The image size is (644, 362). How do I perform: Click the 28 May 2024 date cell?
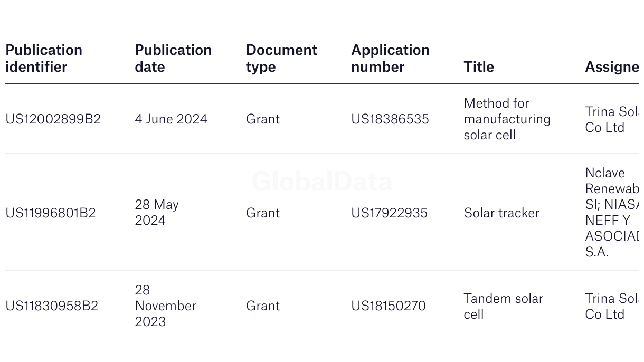pos(157,212)
